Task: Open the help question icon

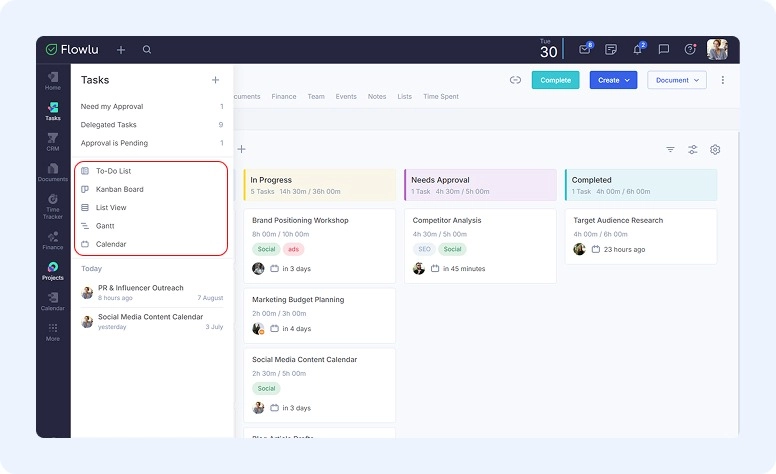Action: tap(690, 49)
